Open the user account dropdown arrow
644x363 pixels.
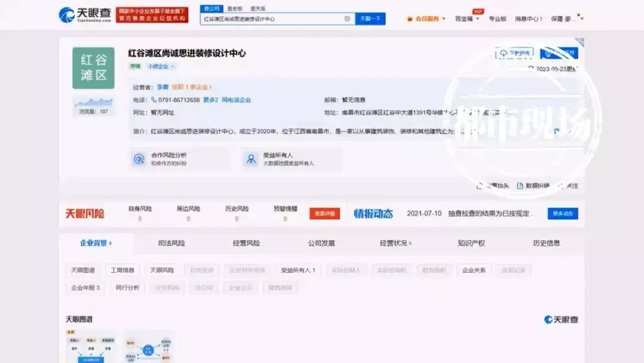pos(581,19)
